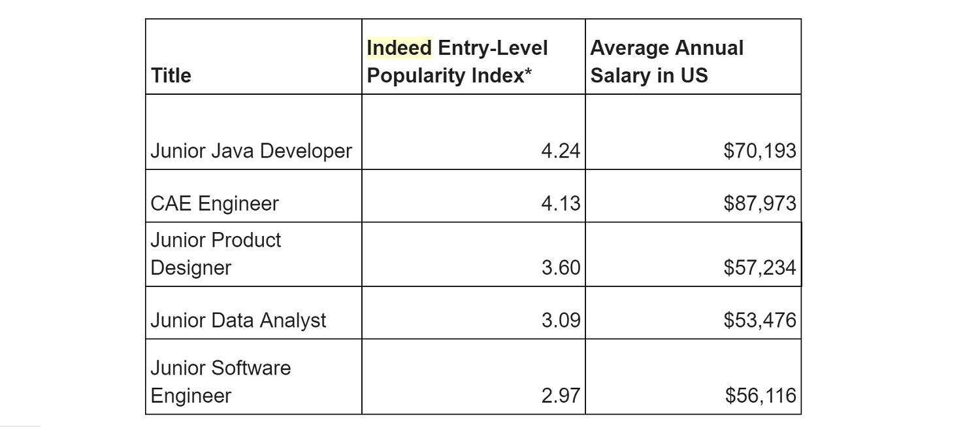
Task: Click the $70,193 salary cell
Action: point(760,151)
